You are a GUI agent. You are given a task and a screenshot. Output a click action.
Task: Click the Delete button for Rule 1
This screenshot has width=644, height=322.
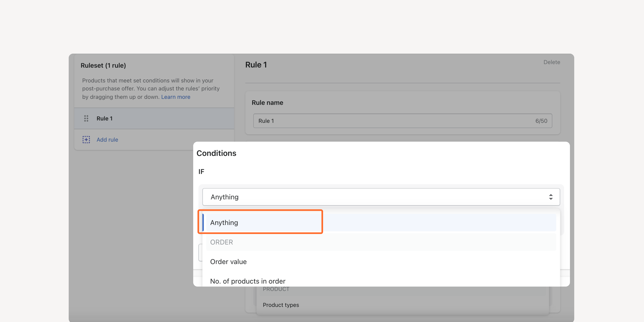point(551,62)
